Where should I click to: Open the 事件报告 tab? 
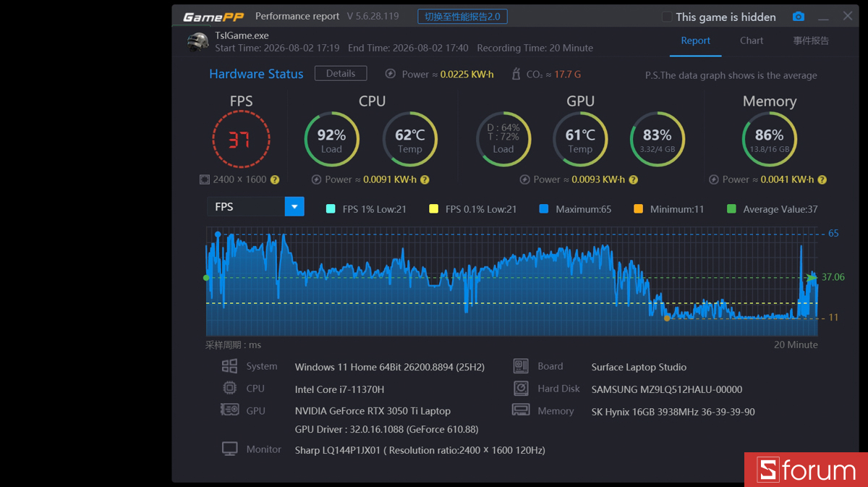pos(811,41)
